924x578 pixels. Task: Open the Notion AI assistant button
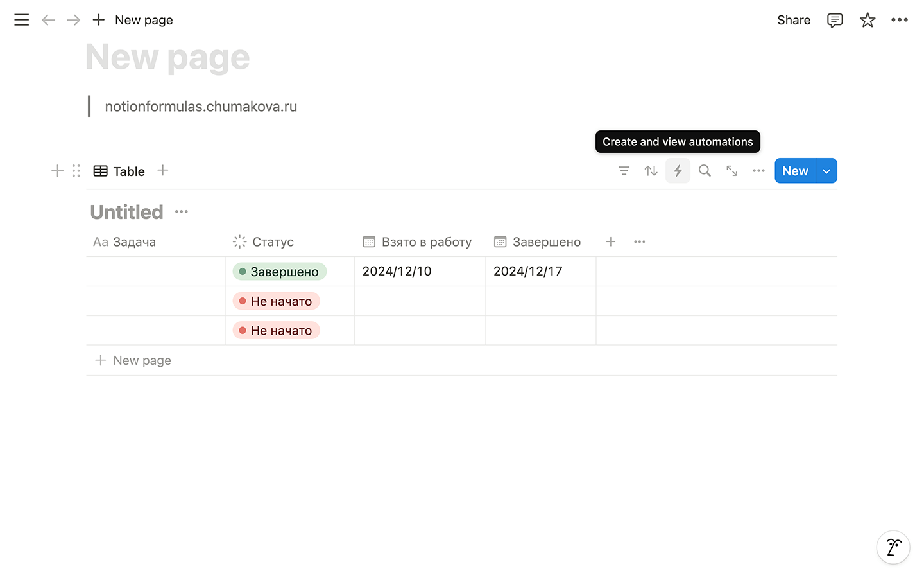(x=893, y=547)
